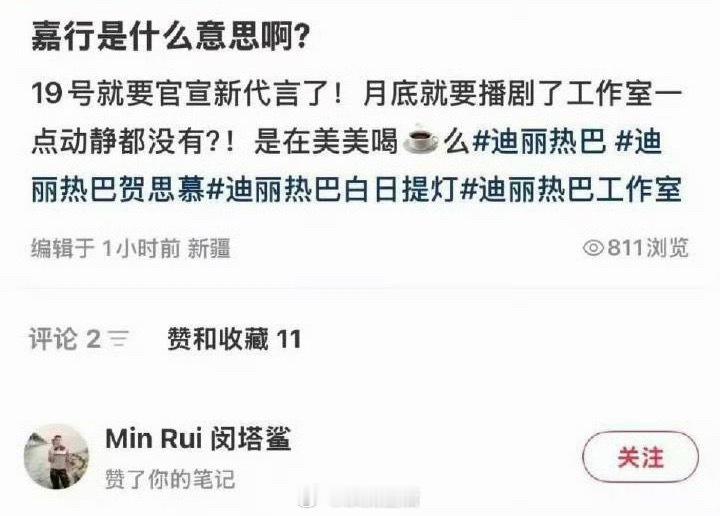
Task: Open the 丽热巴贺思慕 hashtag text
Action: click(x=118, y=190)
